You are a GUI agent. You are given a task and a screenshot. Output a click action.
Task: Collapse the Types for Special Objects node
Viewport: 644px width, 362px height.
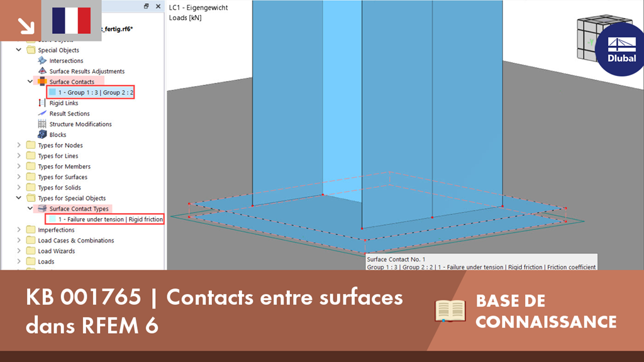19,198
